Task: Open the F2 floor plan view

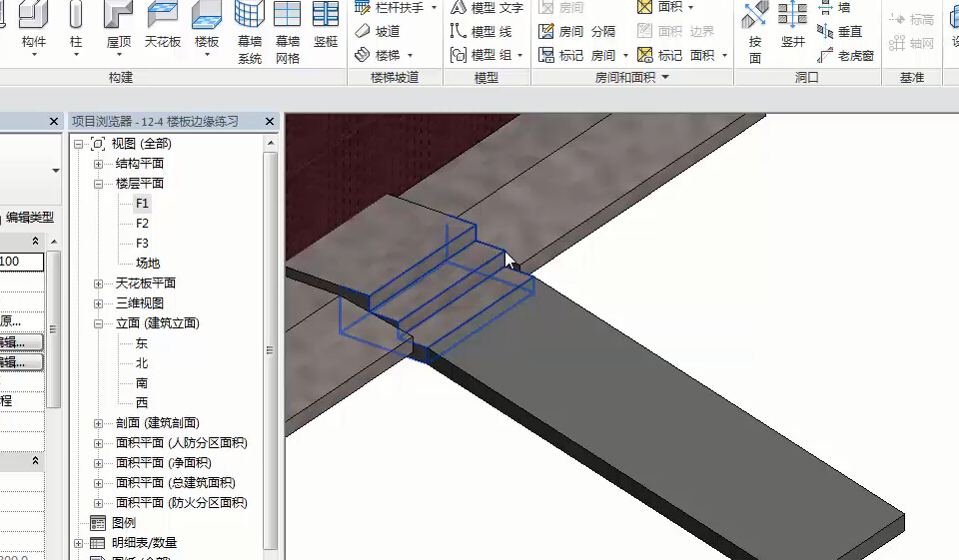Action: 142,224
